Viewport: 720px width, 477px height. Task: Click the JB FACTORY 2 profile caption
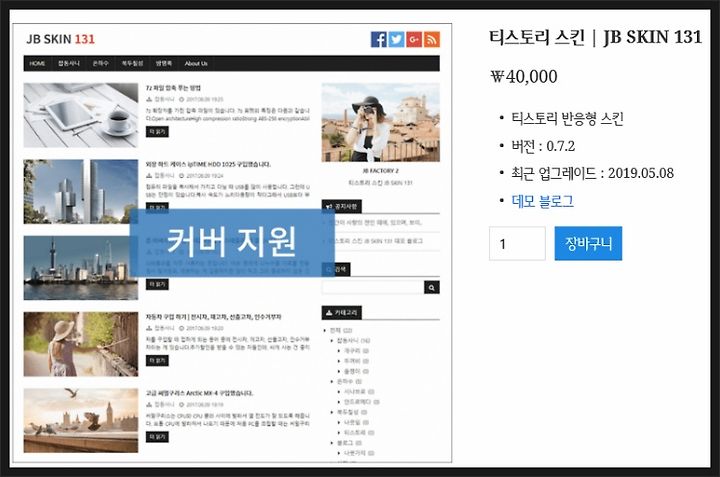[381, 171]
